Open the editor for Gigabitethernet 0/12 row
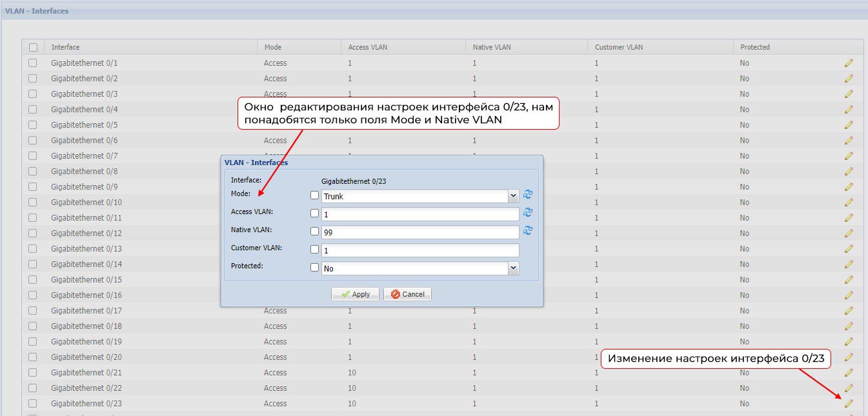The height and width of the screenshot is (416, 868). tap(848, 233)
